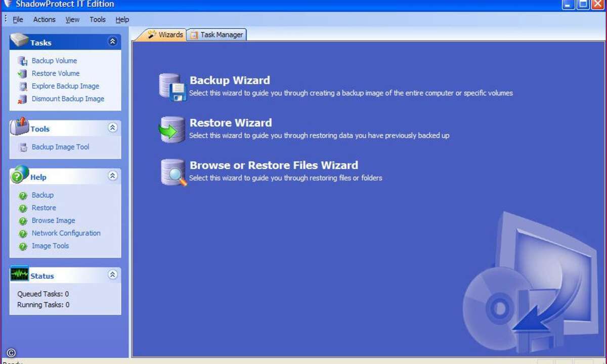
Task: Switch to the Task Manager tab
Action: (216, 35)
